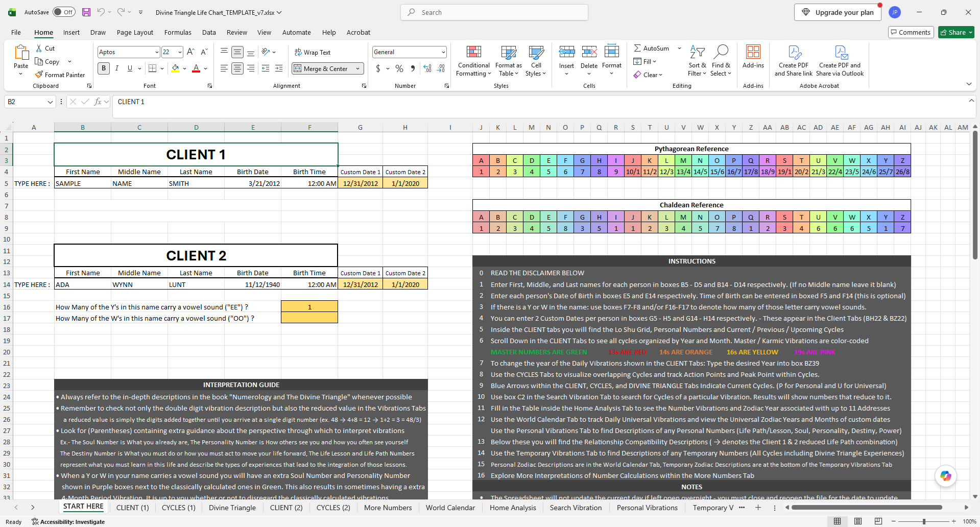Increase decimal places

427,68
